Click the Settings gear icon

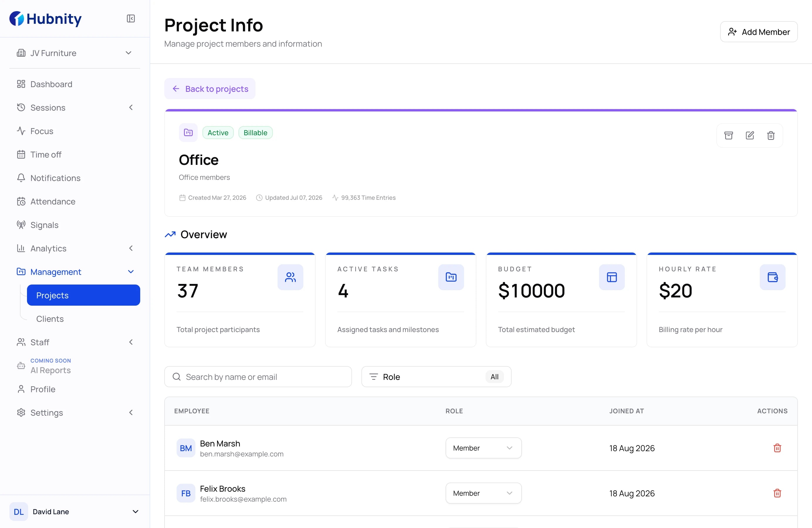coord(21,412)
